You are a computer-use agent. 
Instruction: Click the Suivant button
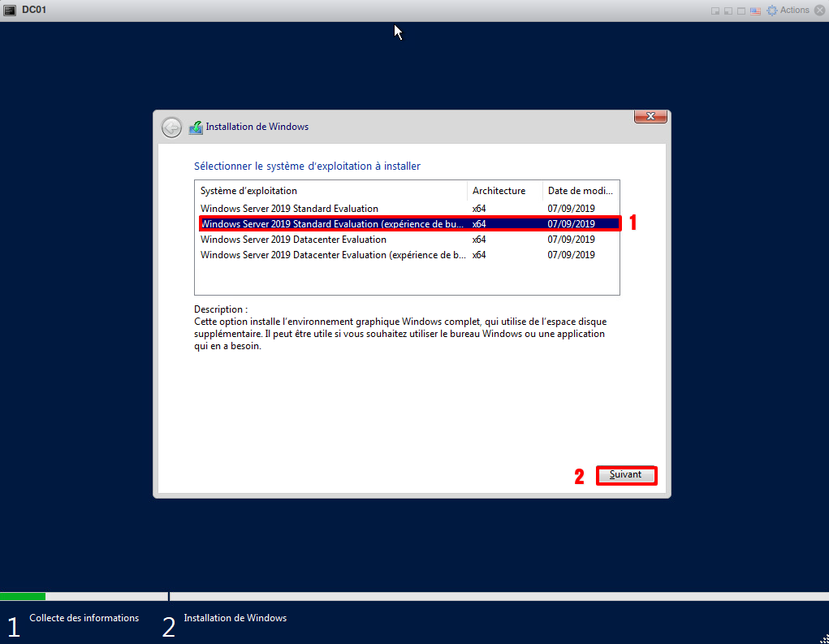[626, 475]
